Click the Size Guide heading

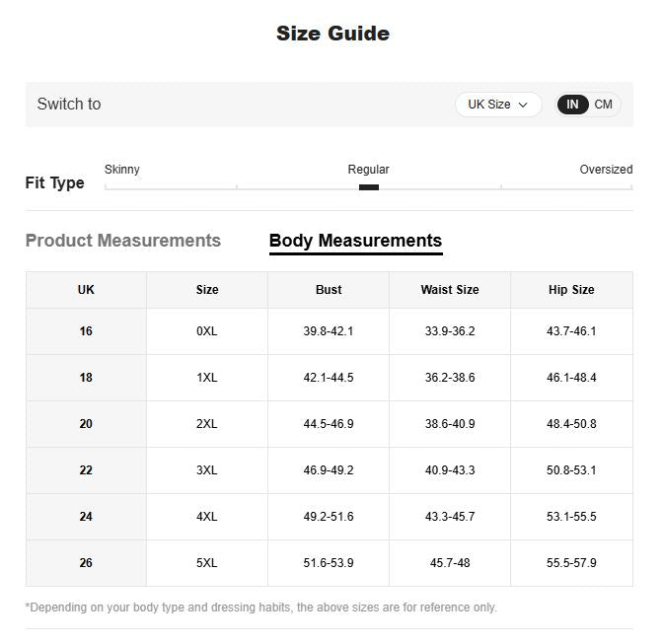point(332,34)
